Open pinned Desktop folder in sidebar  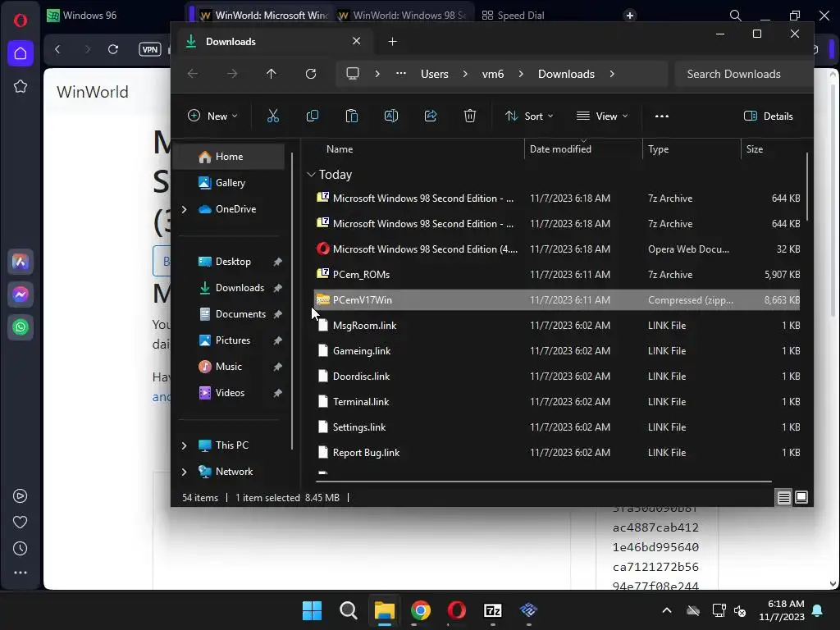click(233, 262)
